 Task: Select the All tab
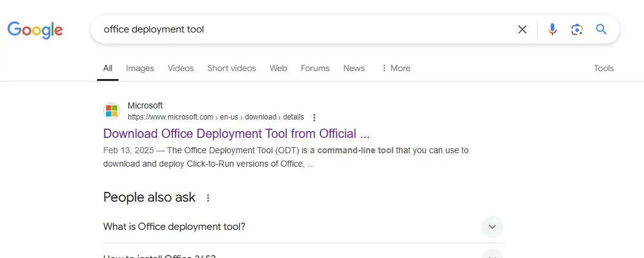(x=107, y=68)
